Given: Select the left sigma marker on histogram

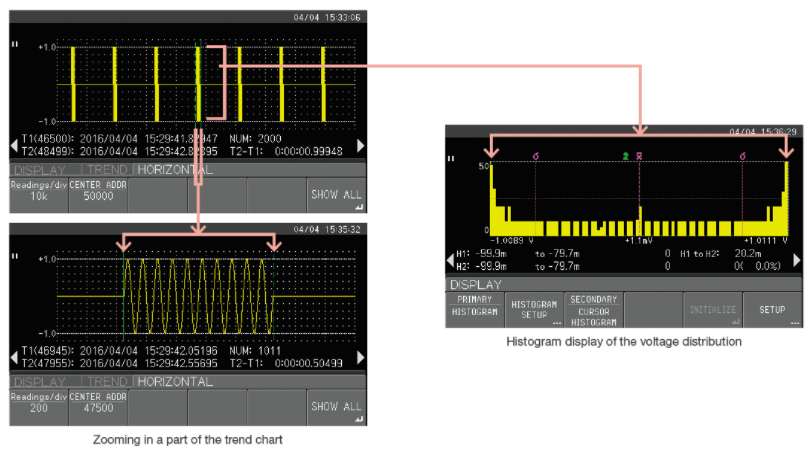Looking at the screenshot, I should pos(536,156).
